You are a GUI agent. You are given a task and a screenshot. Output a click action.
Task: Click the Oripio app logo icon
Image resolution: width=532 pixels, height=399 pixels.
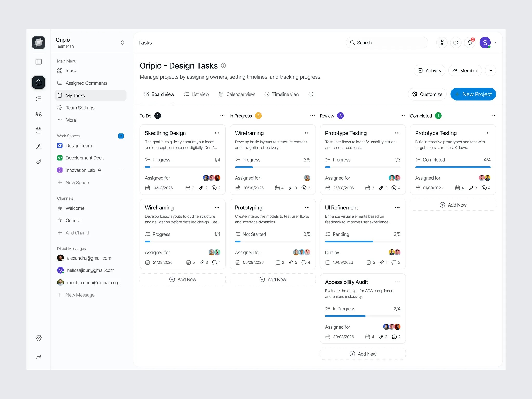pyautogui.click(x=38, y=43)
